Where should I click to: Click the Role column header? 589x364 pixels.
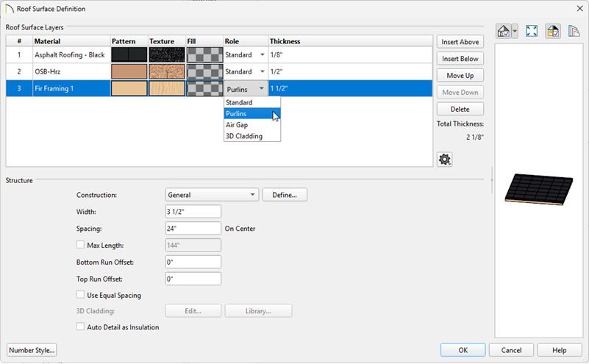click(246, 41)
